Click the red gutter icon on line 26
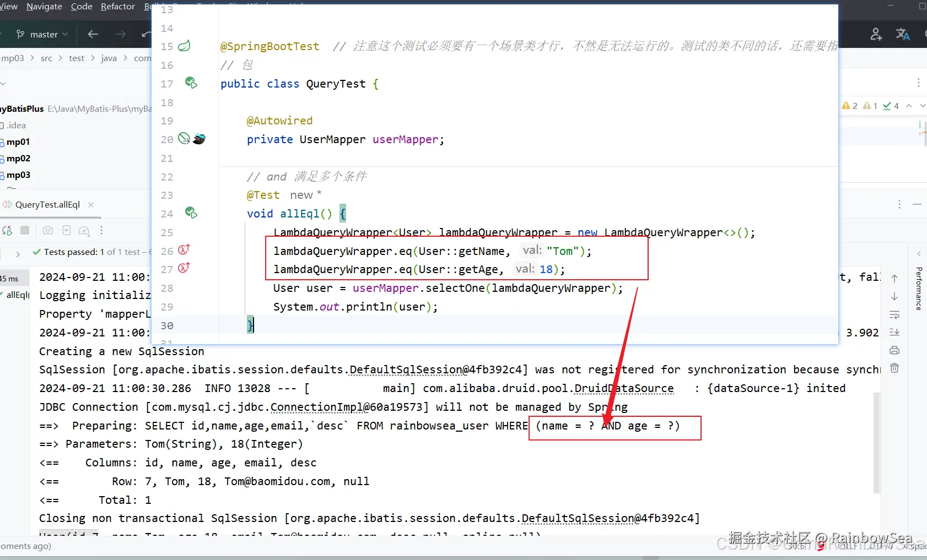 (184, 250)
